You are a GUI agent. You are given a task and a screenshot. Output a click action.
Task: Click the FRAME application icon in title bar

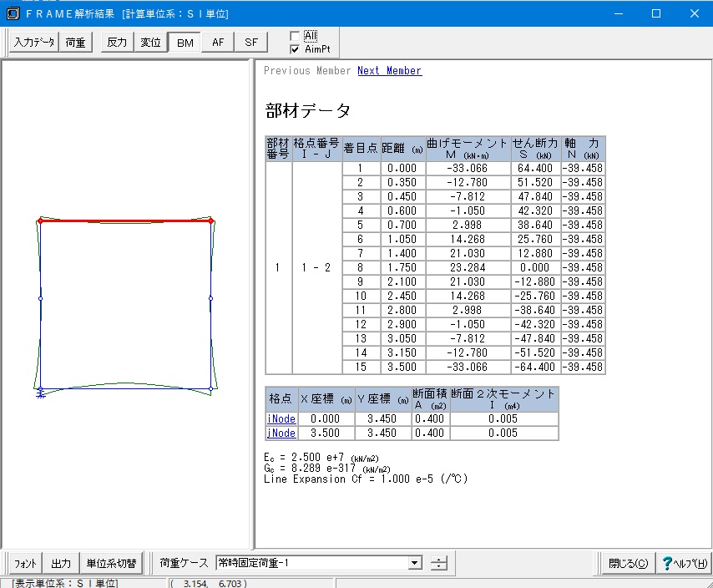point(13,13)
